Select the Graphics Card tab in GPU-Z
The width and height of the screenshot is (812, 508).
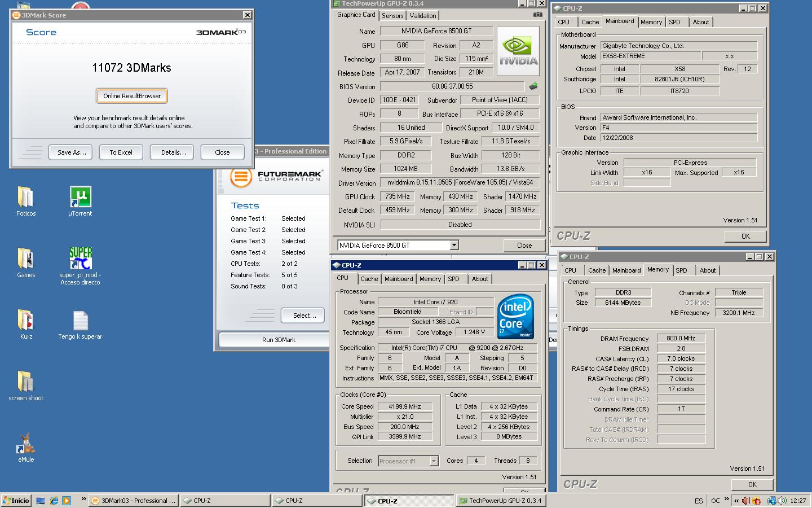[x=356, y=15]
